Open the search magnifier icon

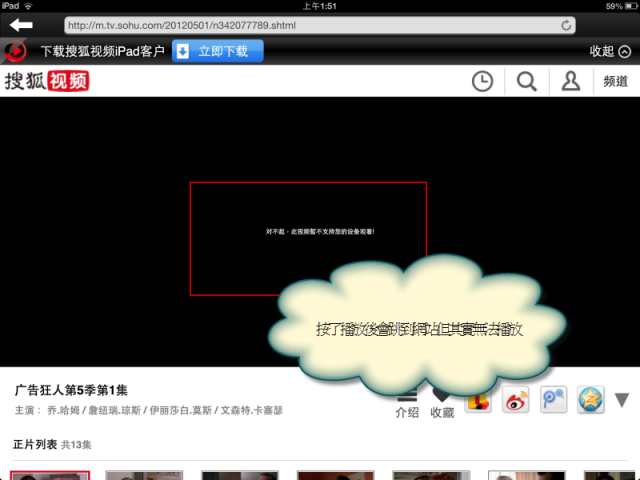tap(527, 81)
